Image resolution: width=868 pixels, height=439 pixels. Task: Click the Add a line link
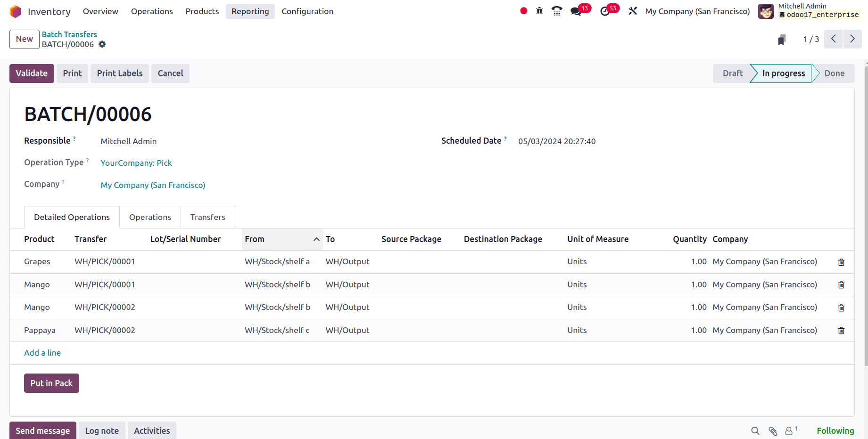pyautogui.click(x=42, y=353)
